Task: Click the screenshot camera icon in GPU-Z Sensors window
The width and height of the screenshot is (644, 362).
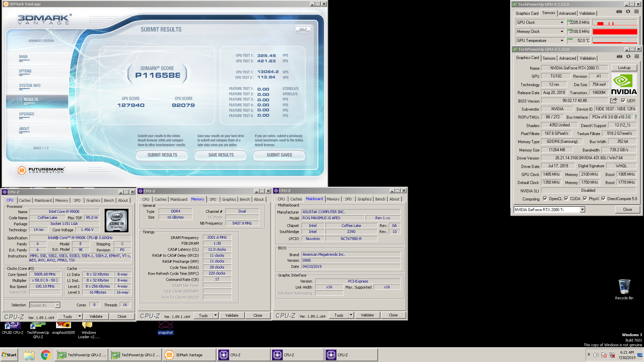Action: pos(619,12)
